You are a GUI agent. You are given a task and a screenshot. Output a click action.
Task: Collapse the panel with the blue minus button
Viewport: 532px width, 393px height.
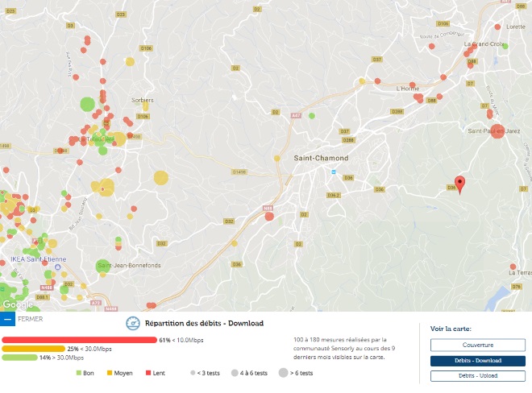click(8, 319)
